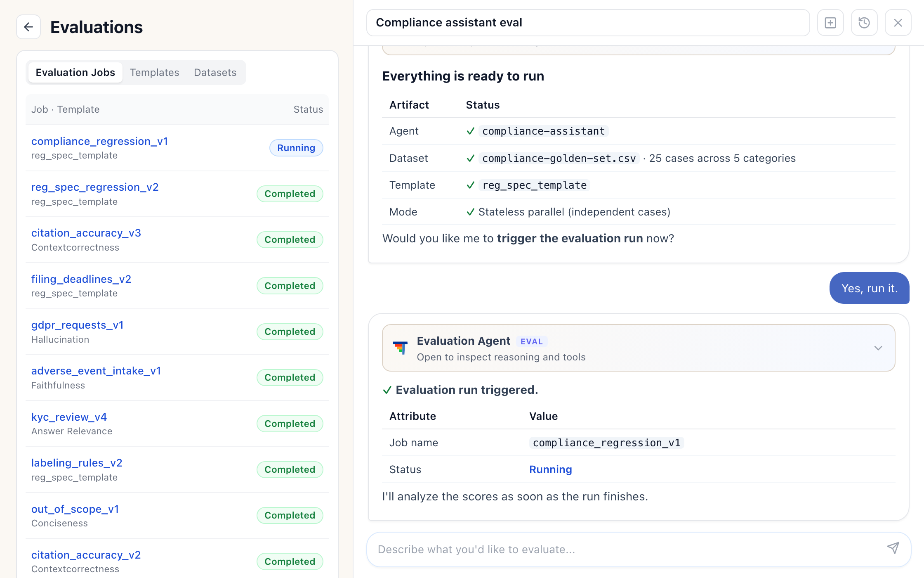This screenshot has height=578, width=924.
Task: Open gdpr_requests_v1 job
Action: [78, 325]
